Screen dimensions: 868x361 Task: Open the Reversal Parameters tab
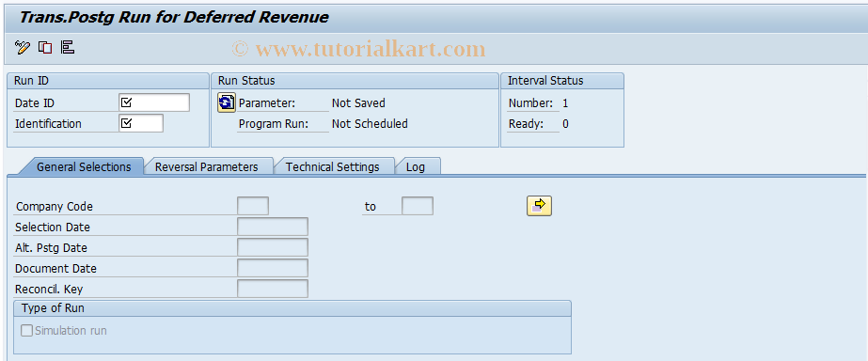[207, 166]
